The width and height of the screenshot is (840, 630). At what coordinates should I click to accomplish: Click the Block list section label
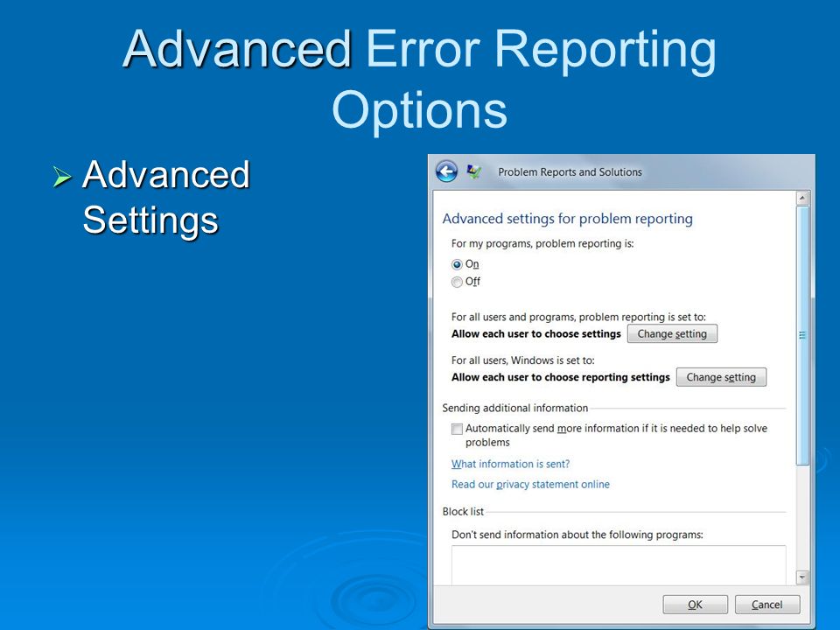[x=463, y=512]
